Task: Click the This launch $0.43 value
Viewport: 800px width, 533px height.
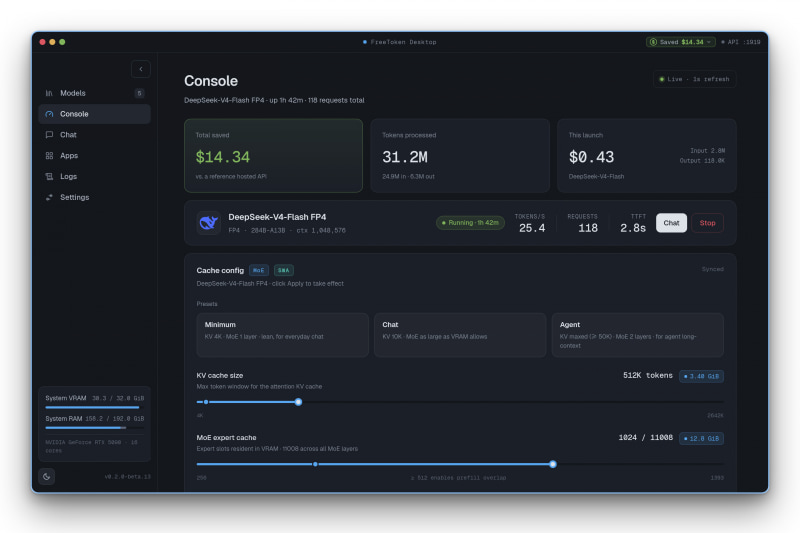Action: click(591, 157)
